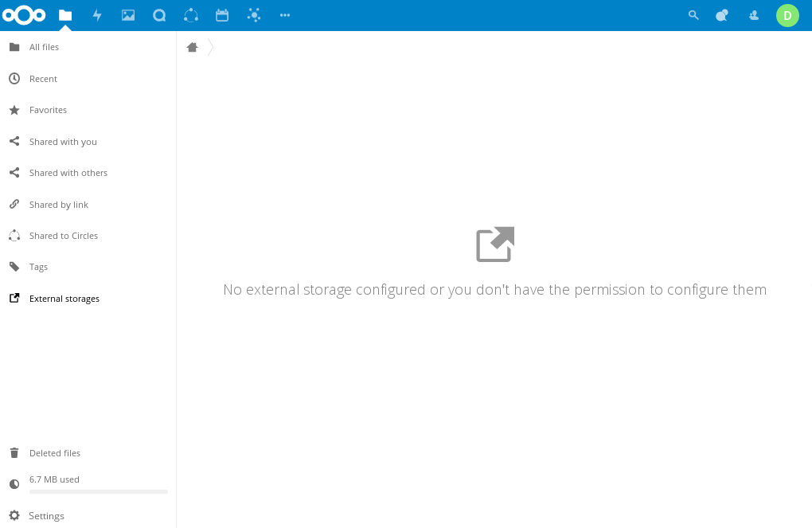812x528 pixels.
Task: Open the Social sharing app icon
Action: (253, 15)
